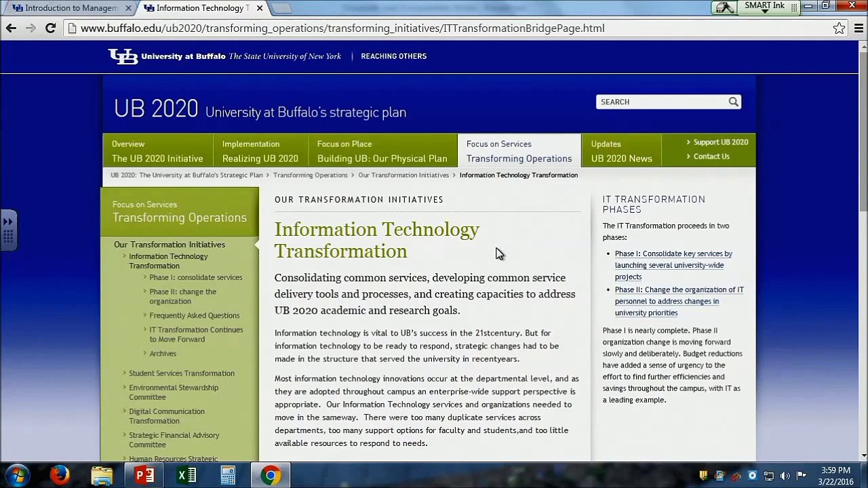This screenshot has width=868, height=488.
Task: Click the Contact Us link
Action: [711, 157]
